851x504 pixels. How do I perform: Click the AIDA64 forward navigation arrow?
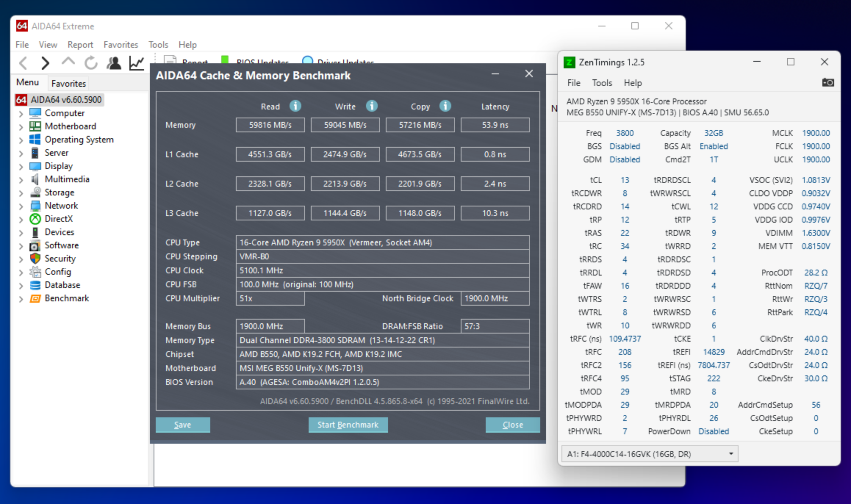pyautogui.click(x=45, y=63)
